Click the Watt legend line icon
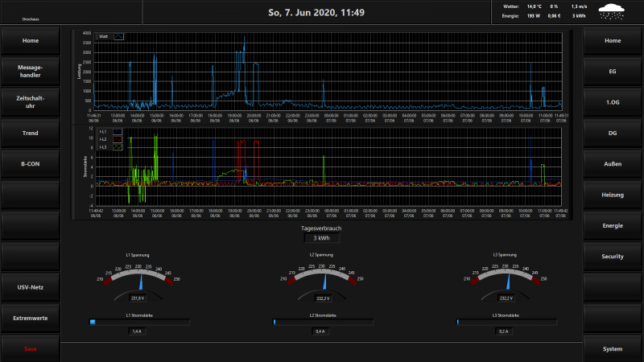 pos(118,36)
